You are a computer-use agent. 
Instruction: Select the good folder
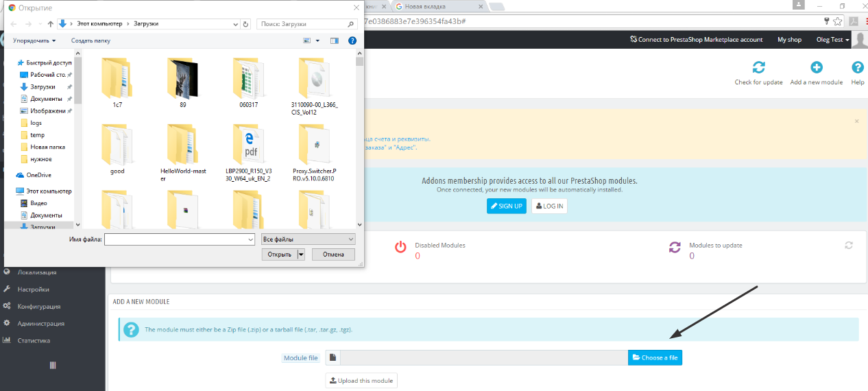pos(117,150)
